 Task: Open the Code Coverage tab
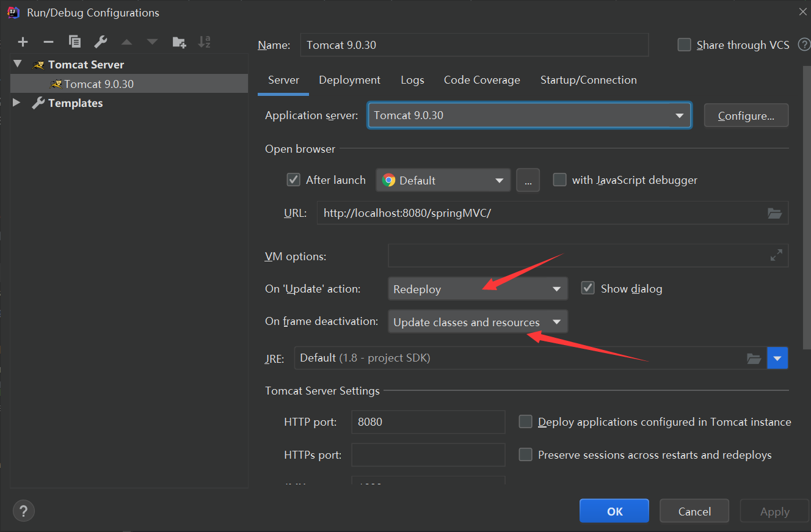(482, 80)
